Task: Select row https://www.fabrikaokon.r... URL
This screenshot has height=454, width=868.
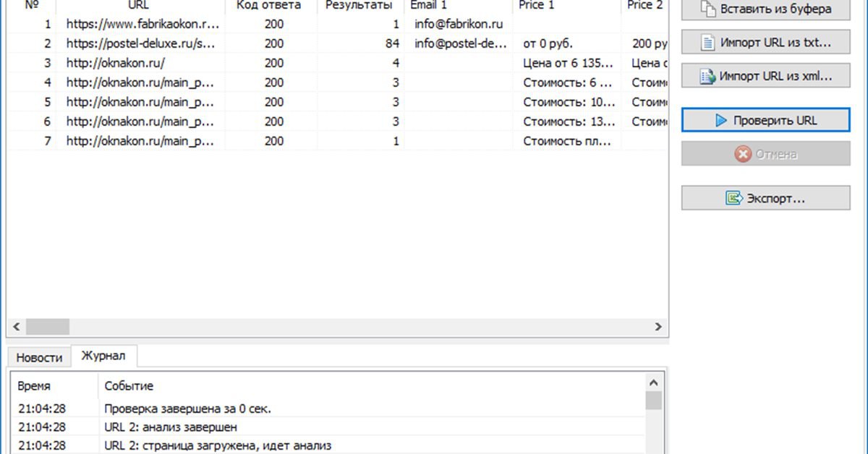Action: 142,24
